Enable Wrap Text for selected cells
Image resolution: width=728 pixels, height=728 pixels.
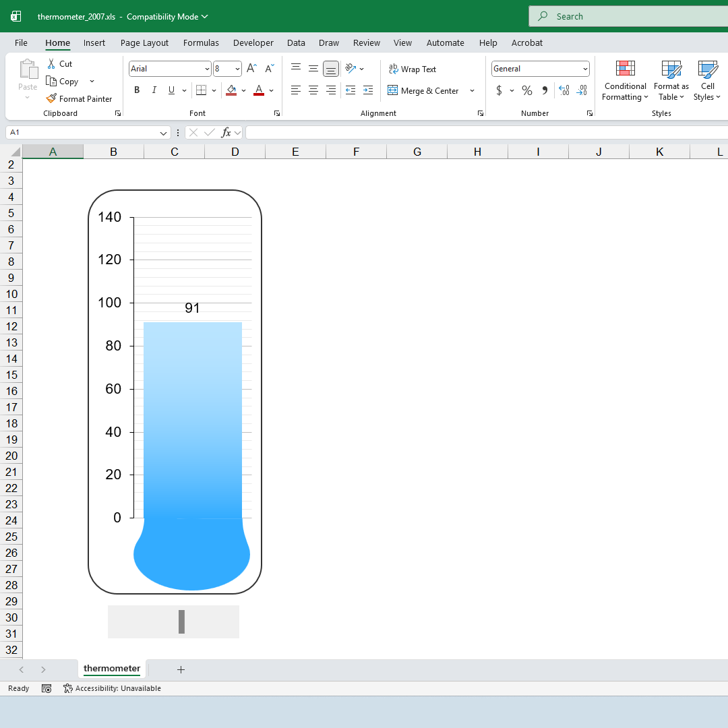point(413,69)
